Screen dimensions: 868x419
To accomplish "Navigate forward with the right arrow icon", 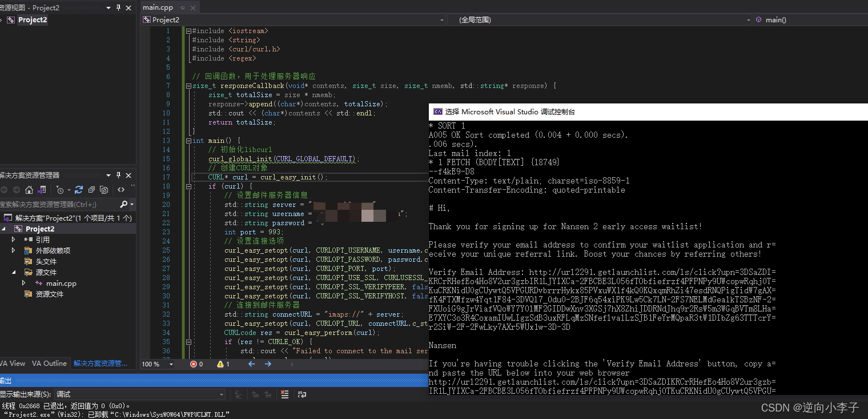I will tap(268, 364).
